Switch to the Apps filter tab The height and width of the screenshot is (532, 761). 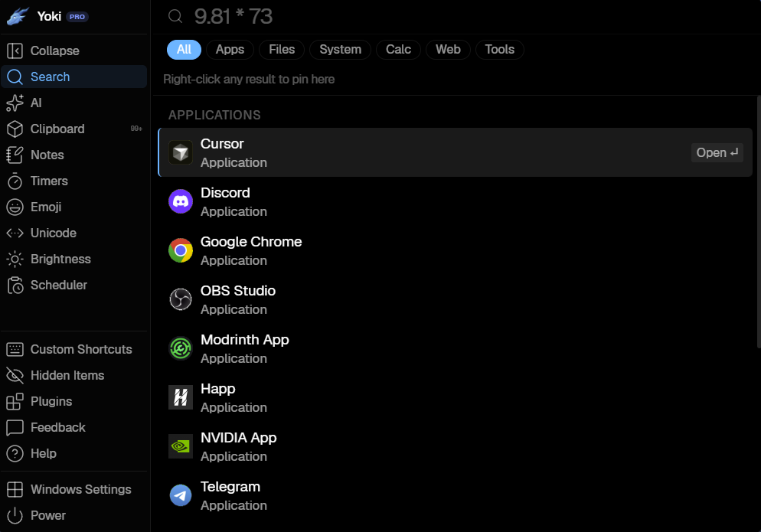click(x=230, y=50)
